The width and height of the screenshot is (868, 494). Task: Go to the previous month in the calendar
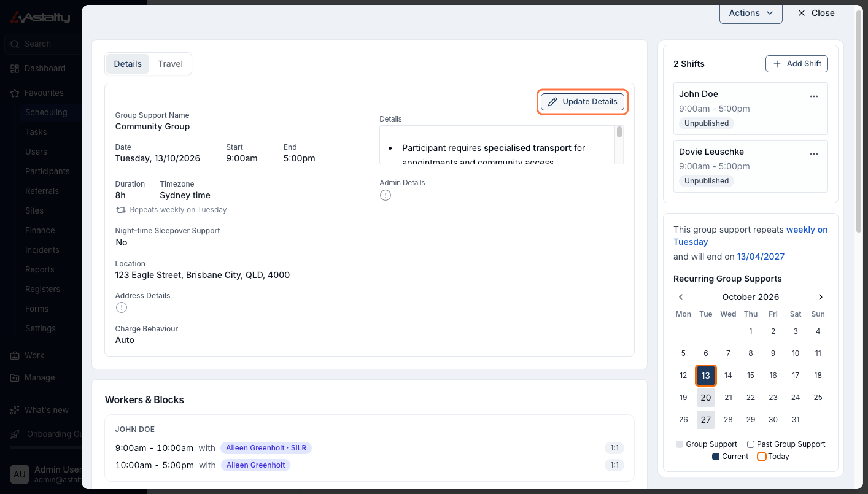681,297
